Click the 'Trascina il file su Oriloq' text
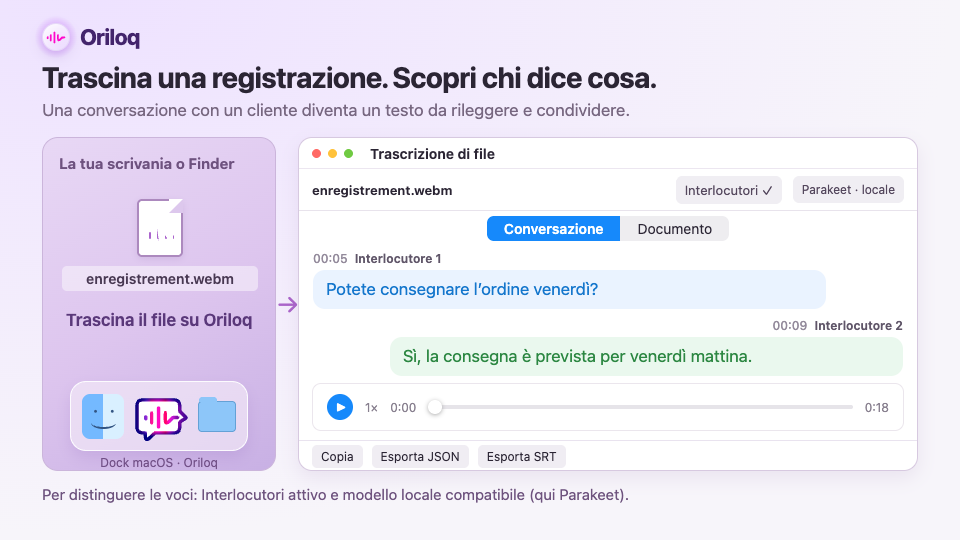 (x=159, y=320)
